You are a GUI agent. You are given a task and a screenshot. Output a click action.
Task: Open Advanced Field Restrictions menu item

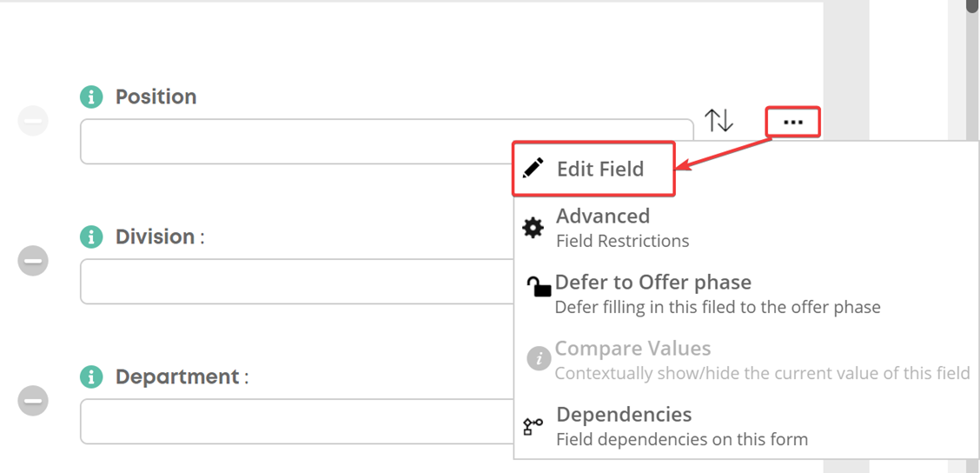[x=625, y=228]
